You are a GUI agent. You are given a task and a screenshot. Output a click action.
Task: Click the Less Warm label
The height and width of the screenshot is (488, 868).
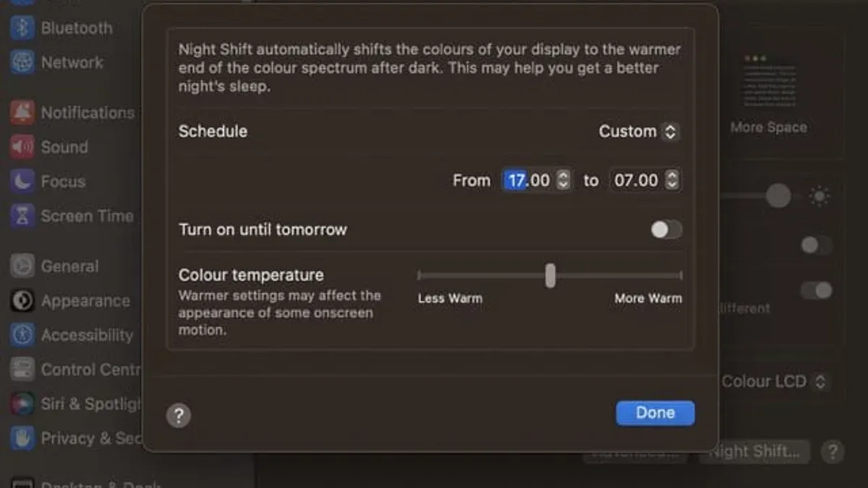pos(450,298)
